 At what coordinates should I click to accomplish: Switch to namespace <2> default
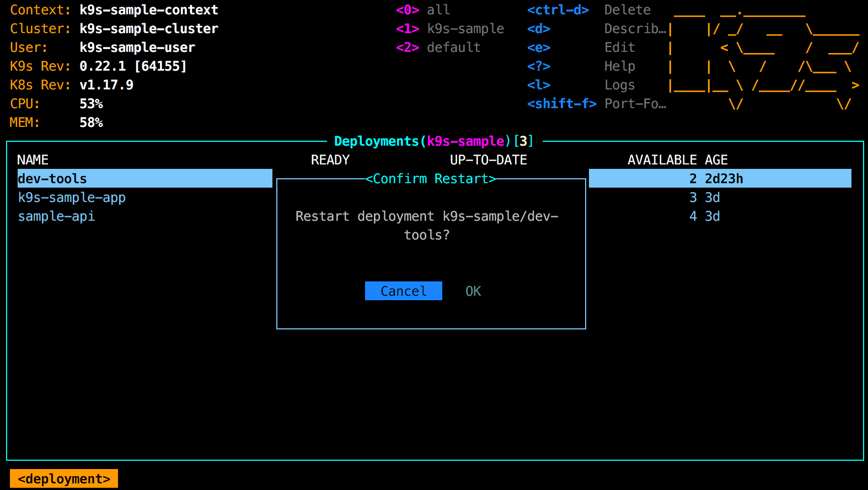point(438,47)
